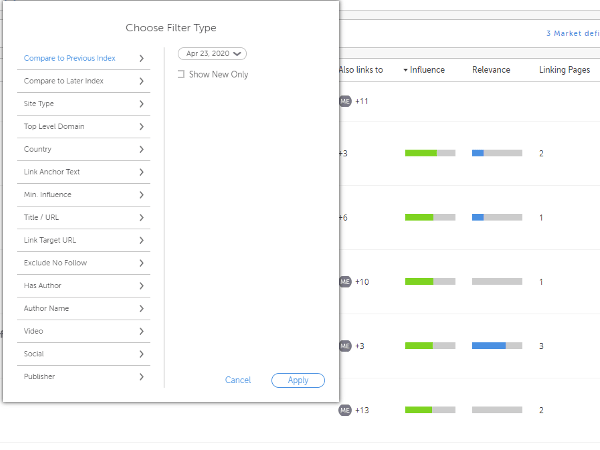
Task: Click the +11 also-links-to count
Action: (362, 101)
